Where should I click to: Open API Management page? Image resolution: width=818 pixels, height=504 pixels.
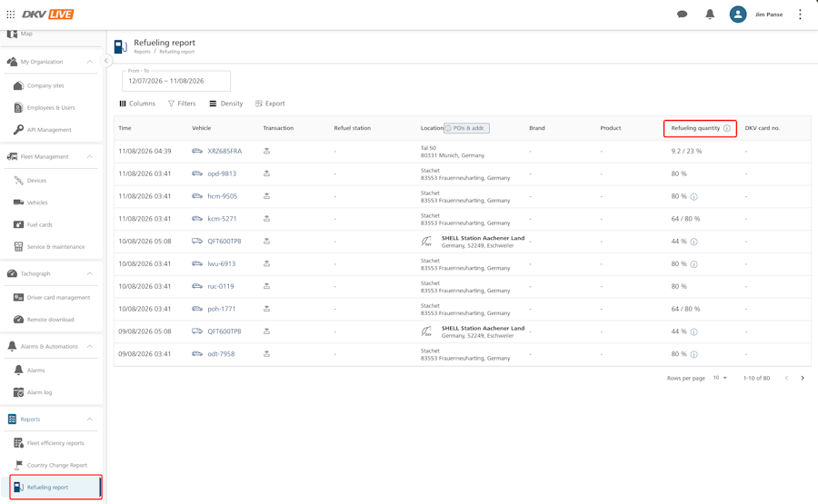pyautogui.click(x=51, y=130)
